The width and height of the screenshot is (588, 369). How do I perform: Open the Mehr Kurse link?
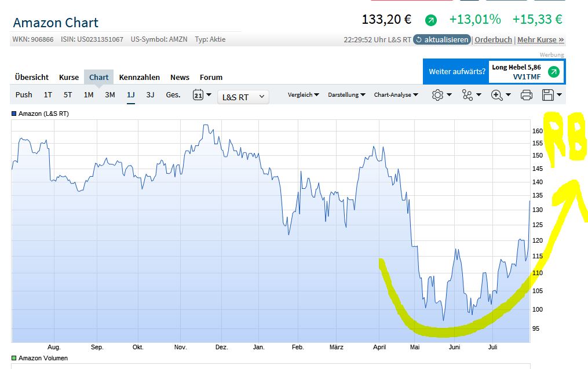tap(540, 40)
